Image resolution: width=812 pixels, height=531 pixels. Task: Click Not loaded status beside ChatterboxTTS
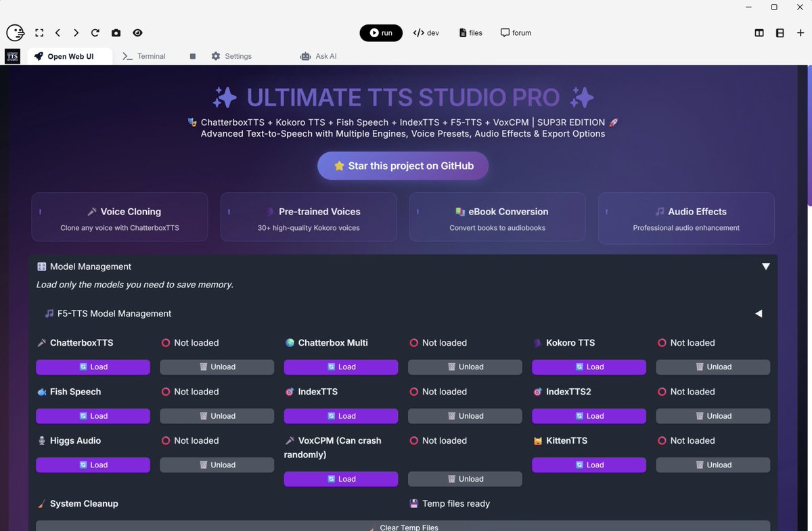point(190,343)
